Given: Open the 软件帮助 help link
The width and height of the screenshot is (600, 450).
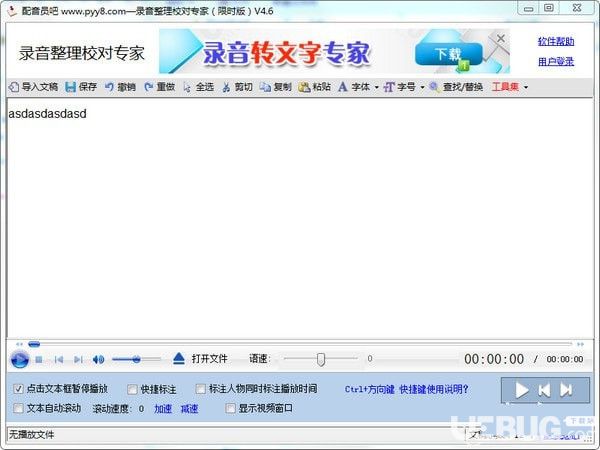Looking at the screenshot, I should click(x=556, y=41).
